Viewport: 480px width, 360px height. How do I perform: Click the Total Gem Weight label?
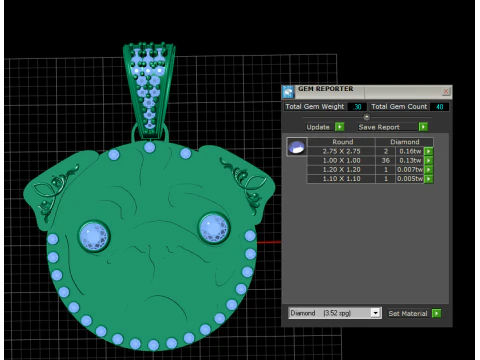[315, 107]
